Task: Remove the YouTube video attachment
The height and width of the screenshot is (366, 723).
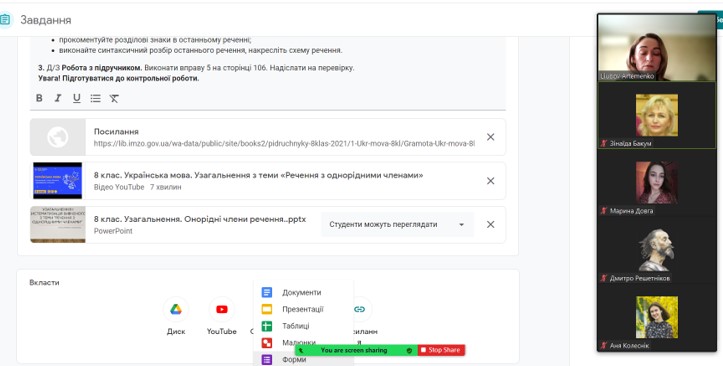Action: (491, 181)
